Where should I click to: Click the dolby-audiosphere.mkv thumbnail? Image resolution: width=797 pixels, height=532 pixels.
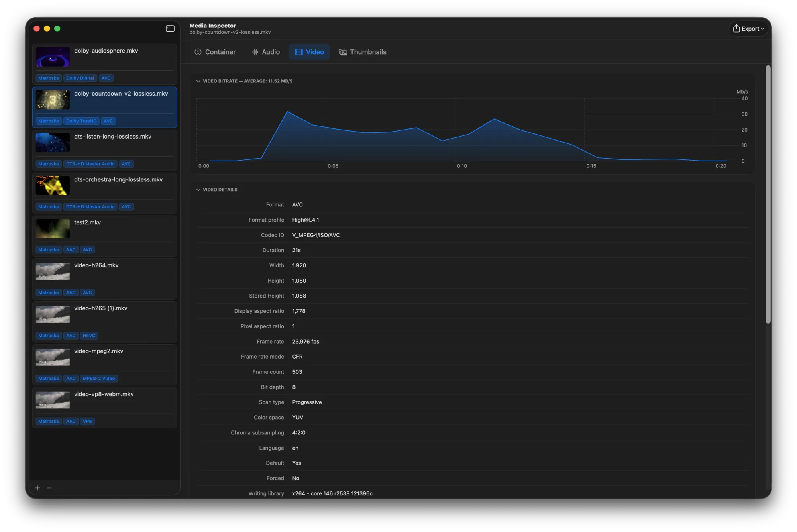point(53,57)
